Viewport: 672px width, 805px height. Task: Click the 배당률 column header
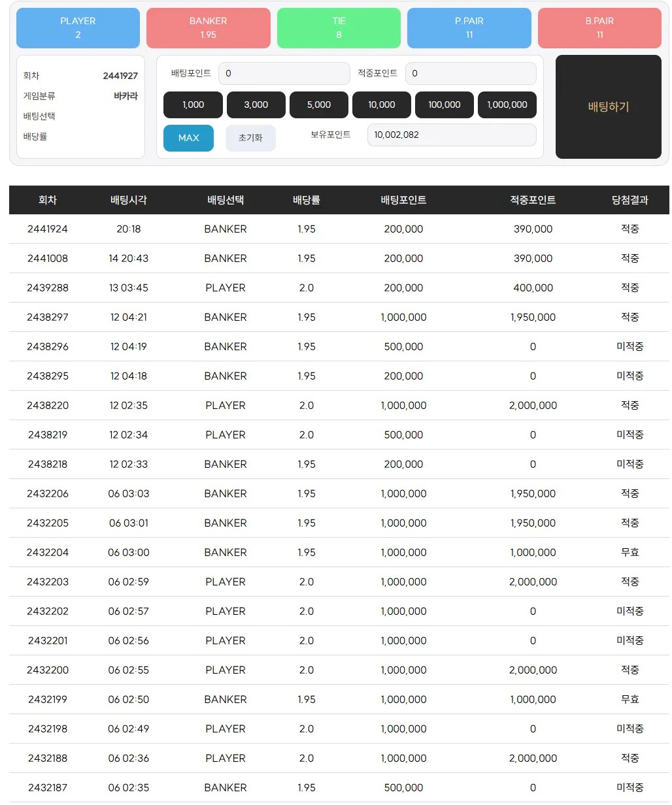click(x=307, y=200)
